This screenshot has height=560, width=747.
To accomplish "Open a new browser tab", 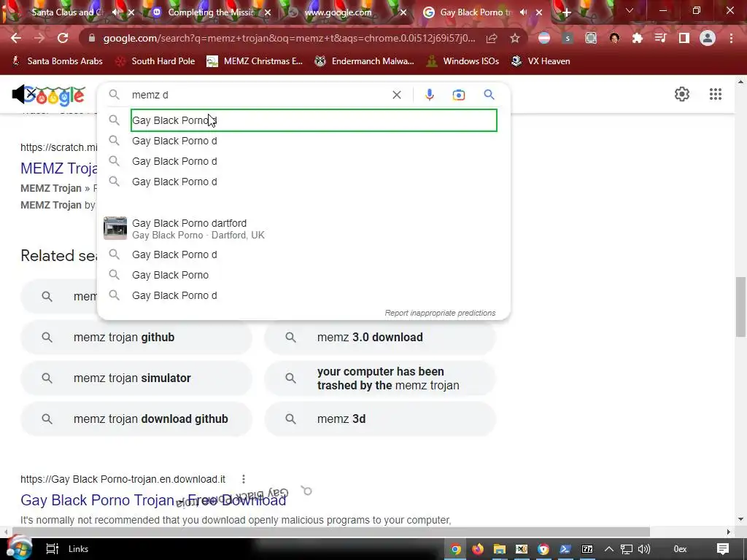I will tap(566, 13).
